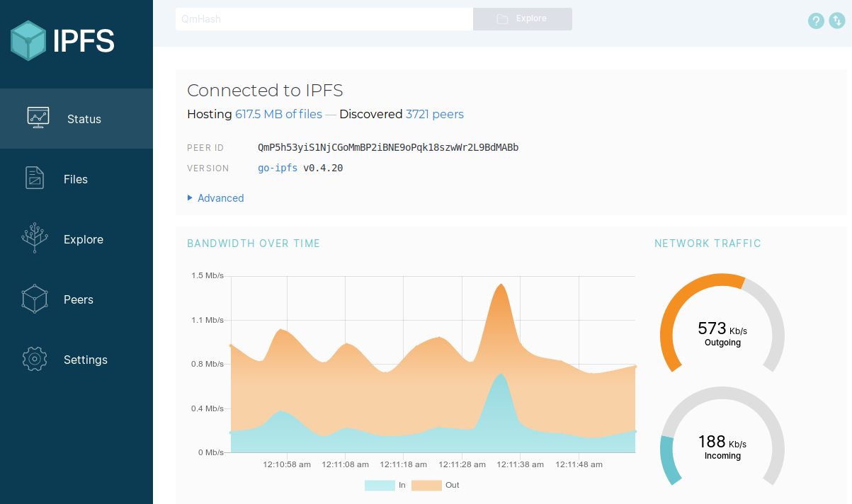Viewport: 852px width, 504px height.
Task: Click the Explore button
Action: [x=523, y=19]
